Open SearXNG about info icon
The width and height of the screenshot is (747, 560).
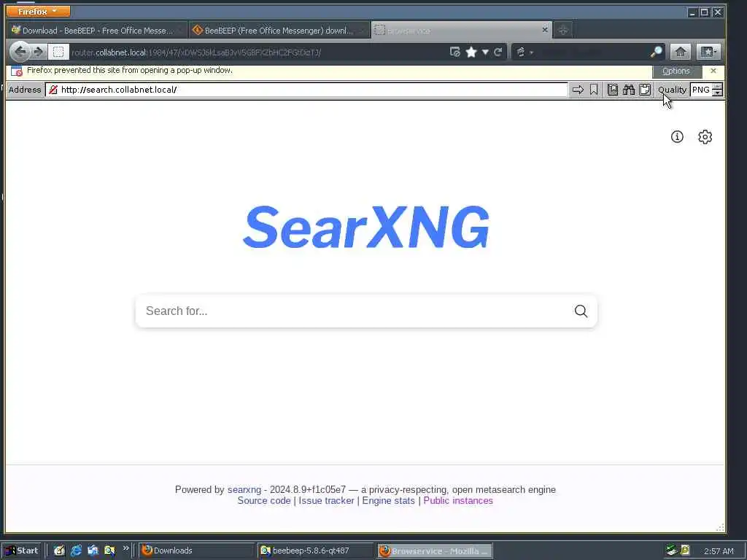click(677, 136)
